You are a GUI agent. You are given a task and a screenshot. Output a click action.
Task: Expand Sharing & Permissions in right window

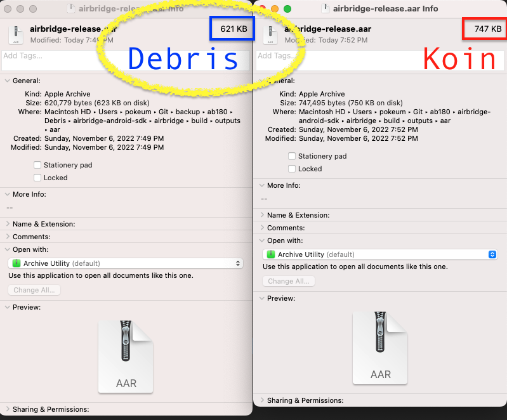coord(262,400)
